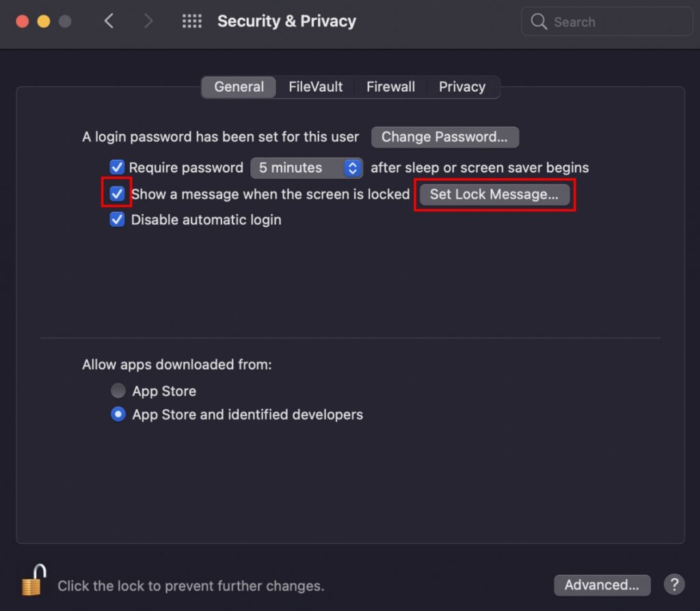Viewport: 700px width, 611px height.
Task: Toggle Show a message when screen is locked
Action: [x=117, y=194]
